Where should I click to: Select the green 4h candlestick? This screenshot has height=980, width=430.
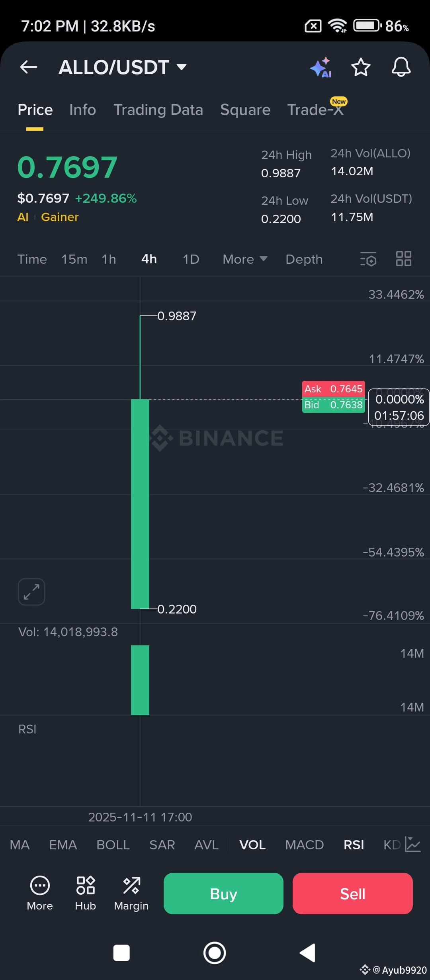(x=140, y=504)
